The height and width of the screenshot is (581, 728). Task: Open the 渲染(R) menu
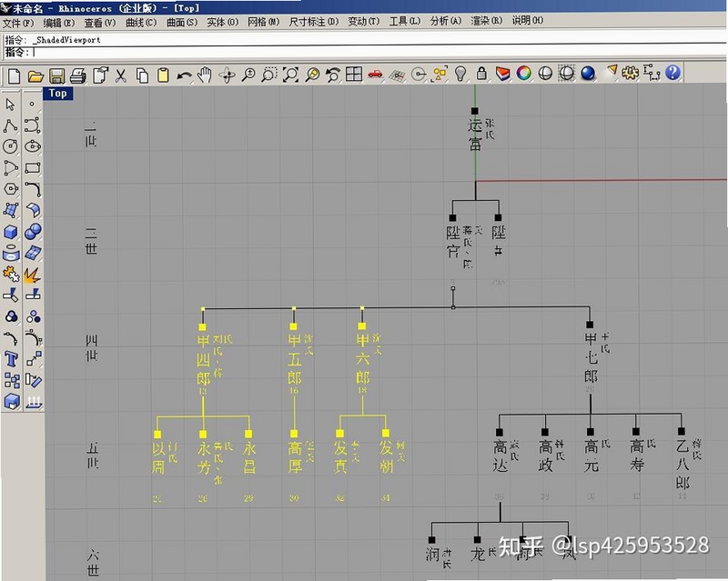487,21
